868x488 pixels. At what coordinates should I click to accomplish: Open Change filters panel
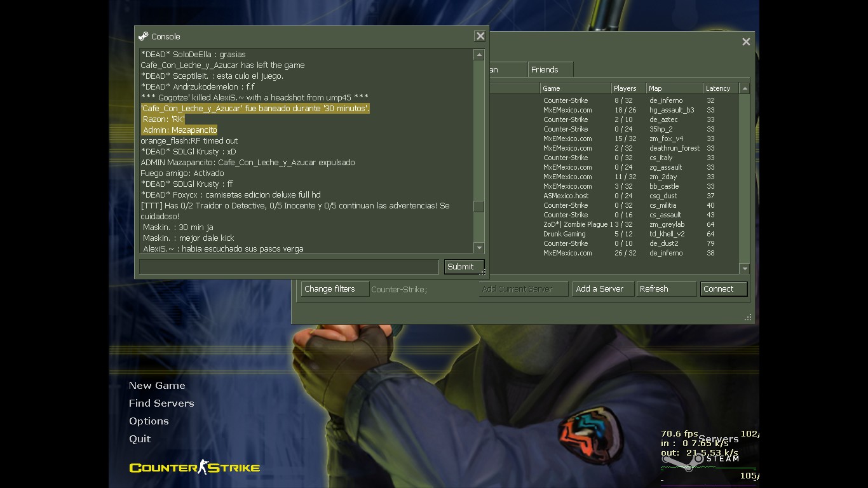tap(335, 289)
